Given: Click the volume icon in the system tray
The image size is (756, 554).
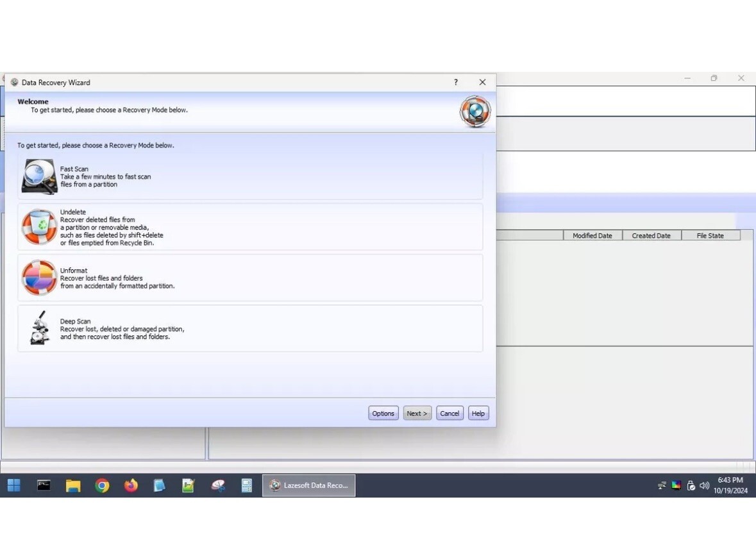Looking at the screenshot, I should click(x=705, y=485).
